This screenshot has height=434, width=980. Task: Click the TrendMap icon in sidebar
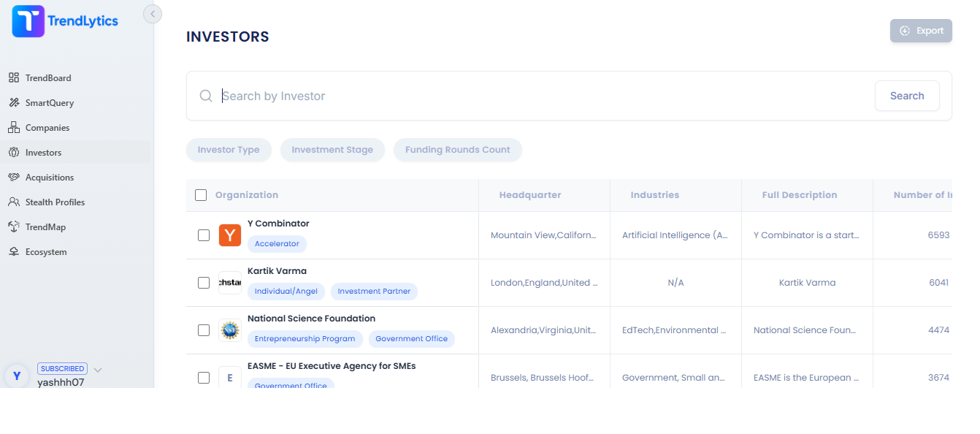14,227
